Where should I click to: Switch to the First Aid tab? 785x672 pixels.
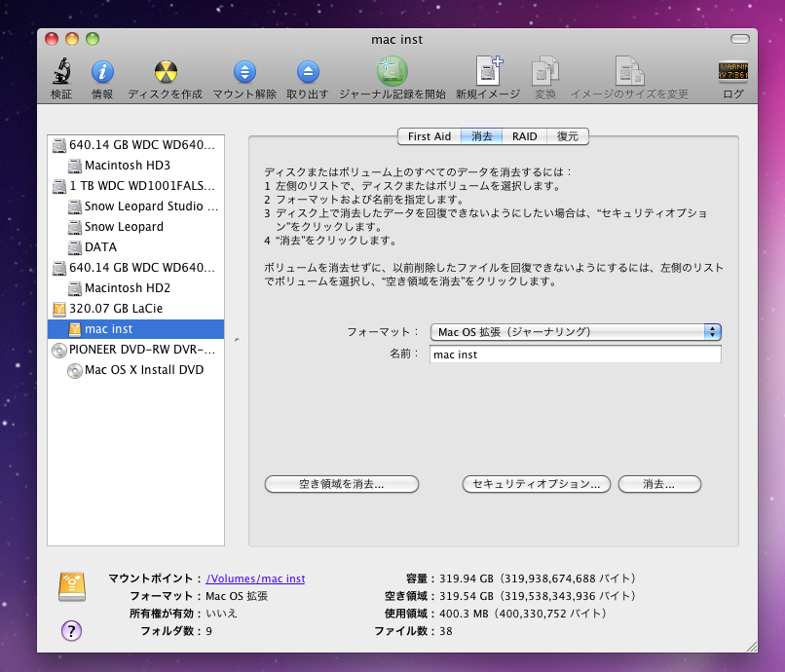click(x=430, y=136)
